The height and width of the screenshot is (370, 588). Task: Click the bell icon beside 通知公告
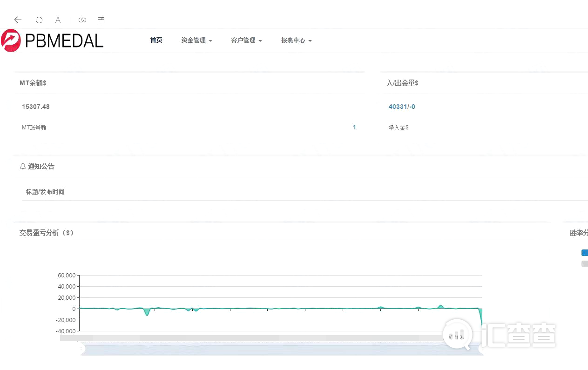(x=23, y=166)
